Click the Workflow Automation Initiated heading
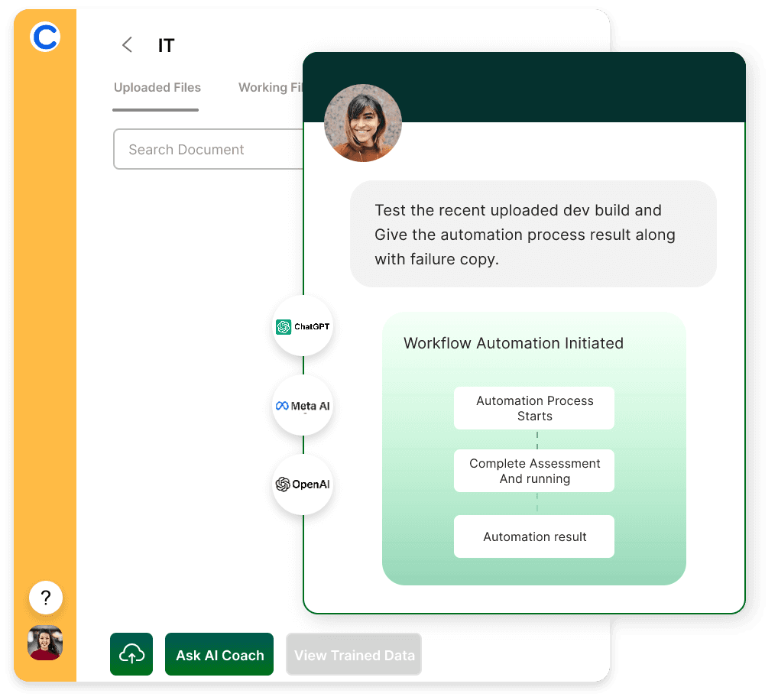The width and height of the screenshot is (778, 700). (x=513, y=343)
